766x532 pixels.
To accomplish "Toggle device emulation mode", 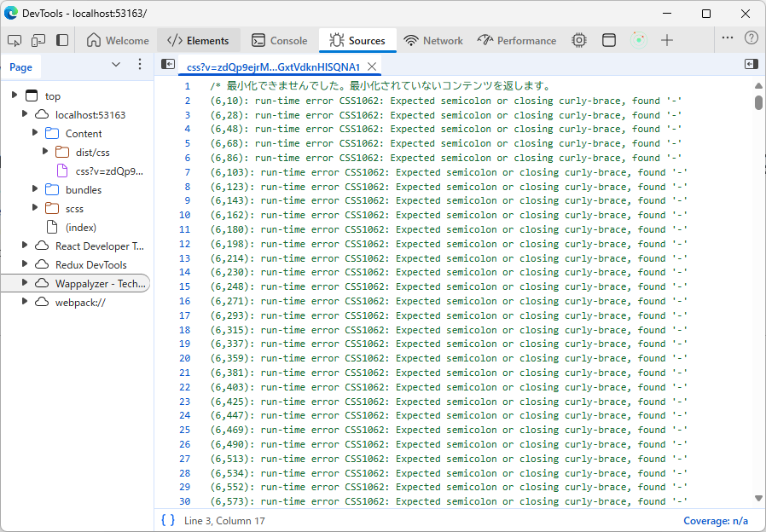I will [x=38, y=40].
